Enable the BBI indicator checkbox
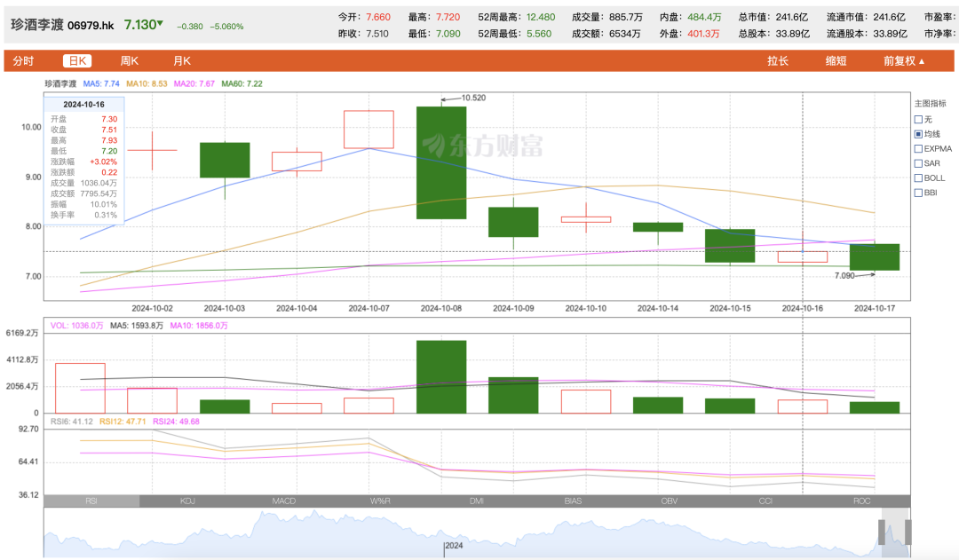The height and width of the screenshot is (560, 959). click(918, 193)
